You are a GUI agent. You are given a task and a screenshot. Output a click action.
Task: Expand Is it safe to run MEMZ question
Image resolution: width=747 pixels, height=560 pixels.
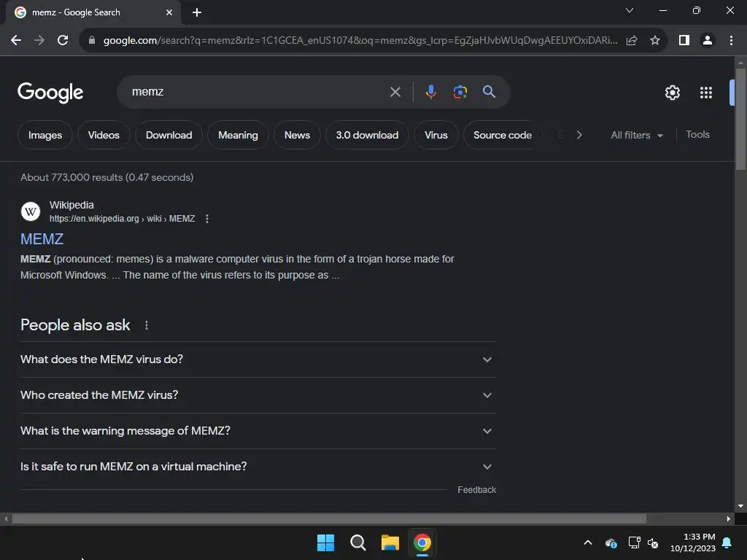(258, 467)
